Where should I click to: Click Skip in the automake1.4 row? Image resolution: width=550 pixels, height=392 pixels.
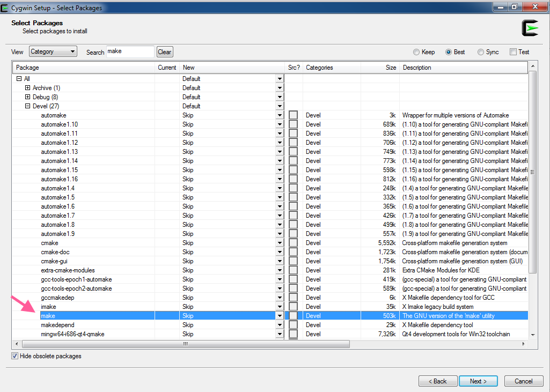pyautogui.click(x=188, y=188)
